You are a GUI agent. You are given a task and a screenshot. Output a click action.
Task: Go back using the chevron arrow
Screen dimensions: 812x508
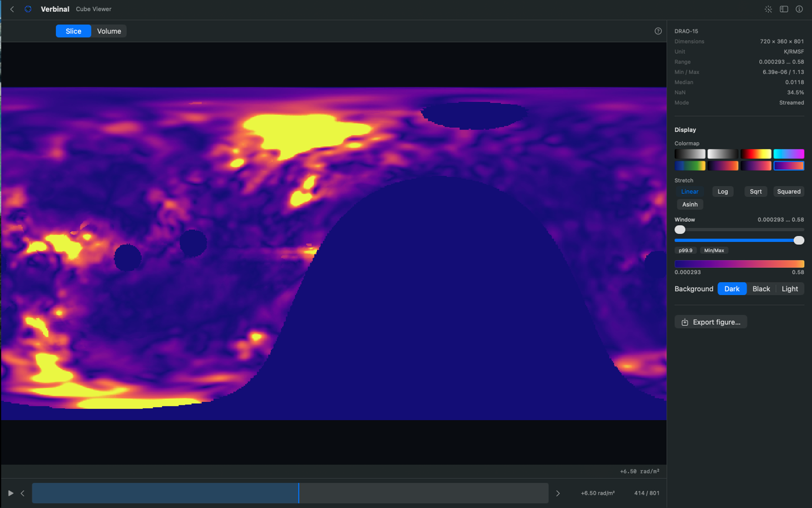coord(12,9)
